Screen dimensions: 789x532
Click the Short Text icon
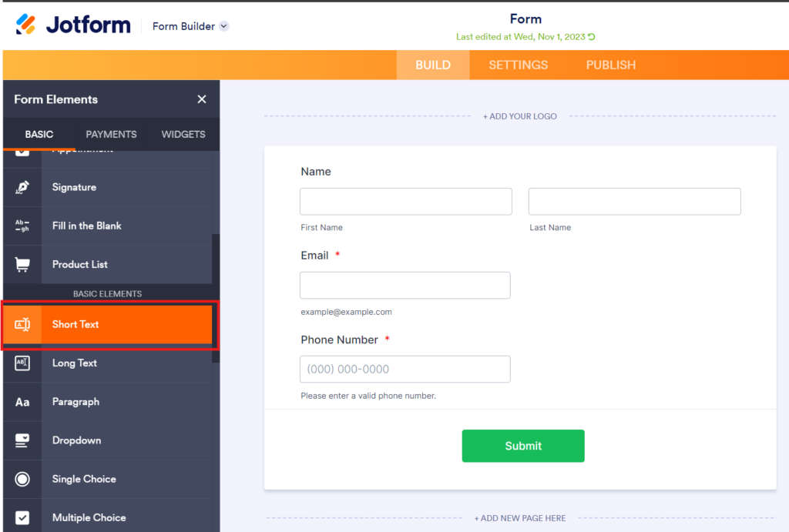click(22, 324)
